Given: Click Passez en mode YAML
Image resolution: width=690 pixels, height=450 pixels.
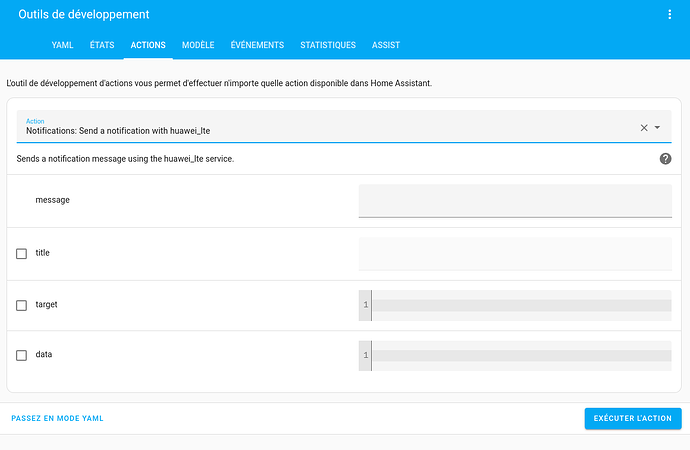Looking at the screenshot, I should 57,418.
